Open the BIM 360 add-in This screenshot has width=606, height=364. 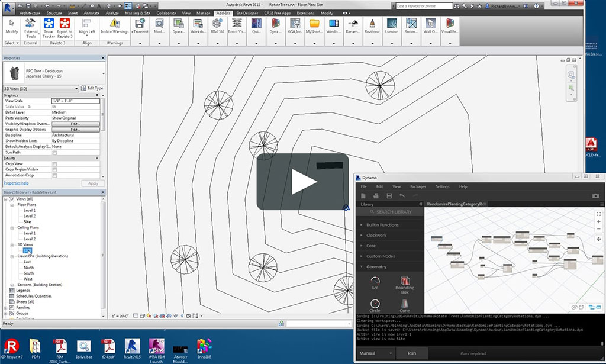pos(218,26)
